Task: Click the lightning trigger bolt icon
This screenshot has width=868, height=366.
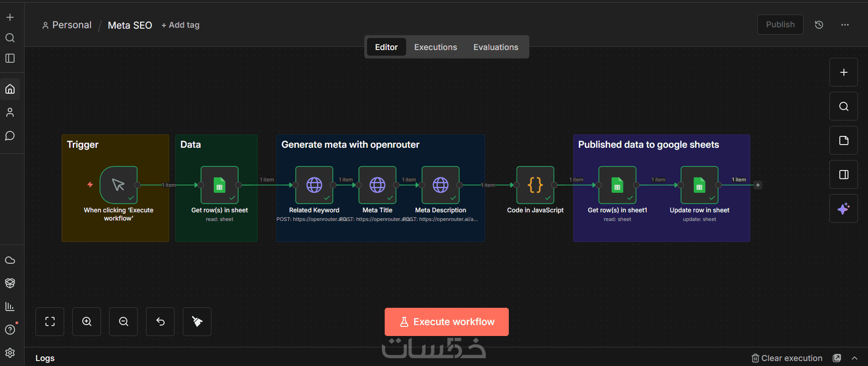Action: pos(90,185)
